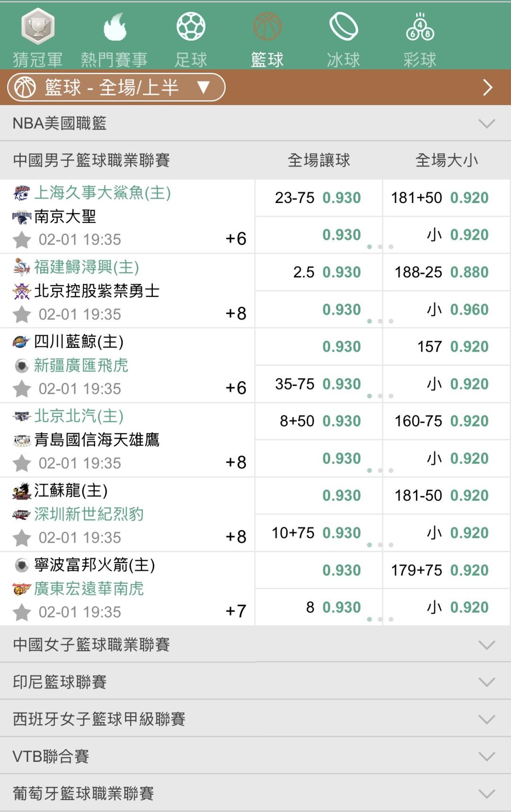Select the 足球 soccer ball icon
The width and height of the screenshot is (511, 812).
(x=191, y=26)
